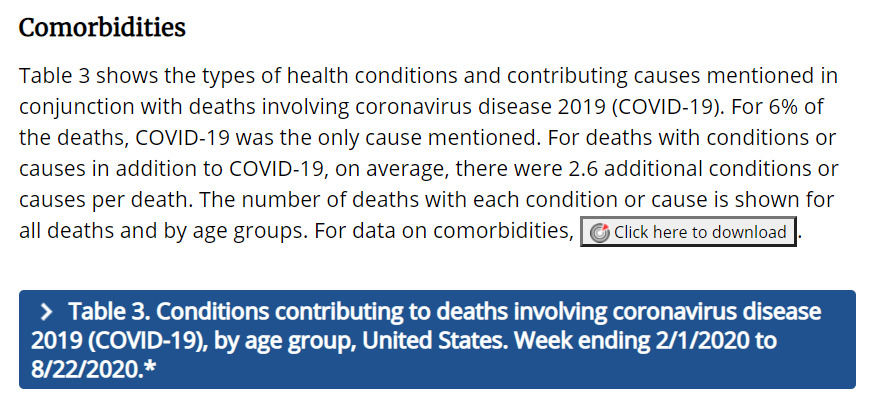Click the '8/22/2020.*' date in the header
The height and width of the screenshot is (403, 869).
pyautogui.click(x=94, y=370)
